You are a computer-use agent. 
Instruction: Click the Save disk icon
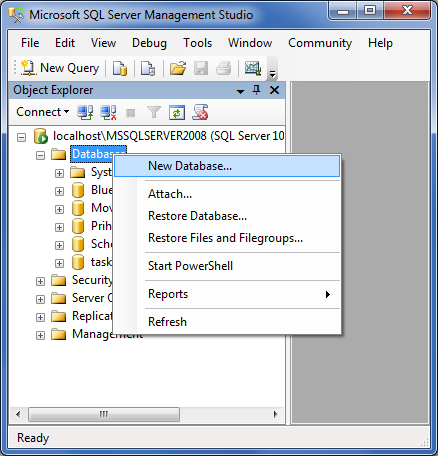(201, 68)
